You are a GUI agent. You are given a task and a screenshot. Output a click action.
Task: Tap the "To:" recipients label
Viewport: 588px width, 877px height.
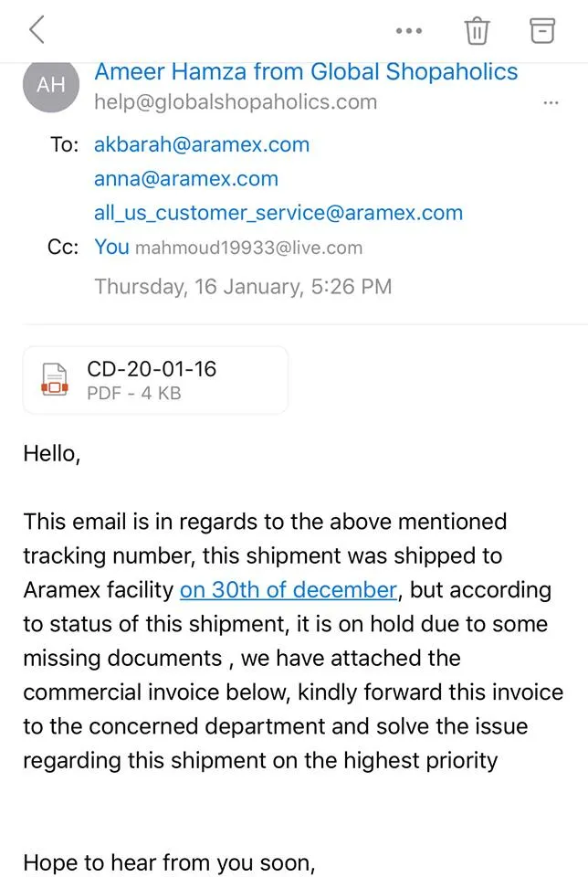pos(64,144)
